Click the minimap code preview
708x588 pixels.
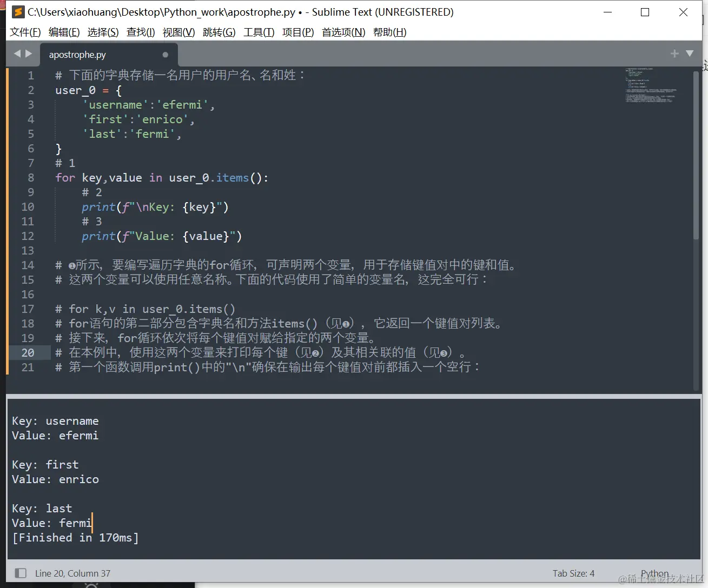point(651,85)
